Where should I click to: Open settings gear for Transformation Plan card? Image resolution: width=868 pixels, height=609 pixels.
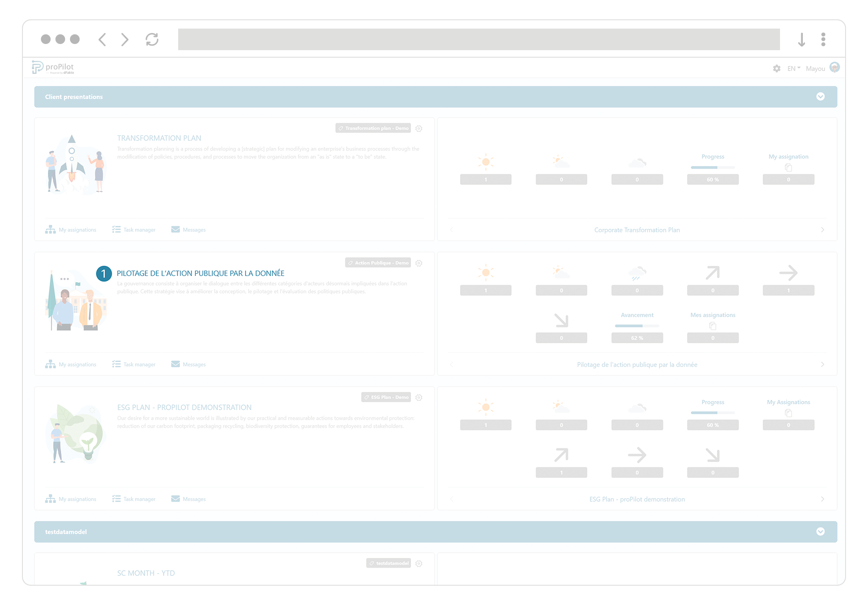coord(418,128)
